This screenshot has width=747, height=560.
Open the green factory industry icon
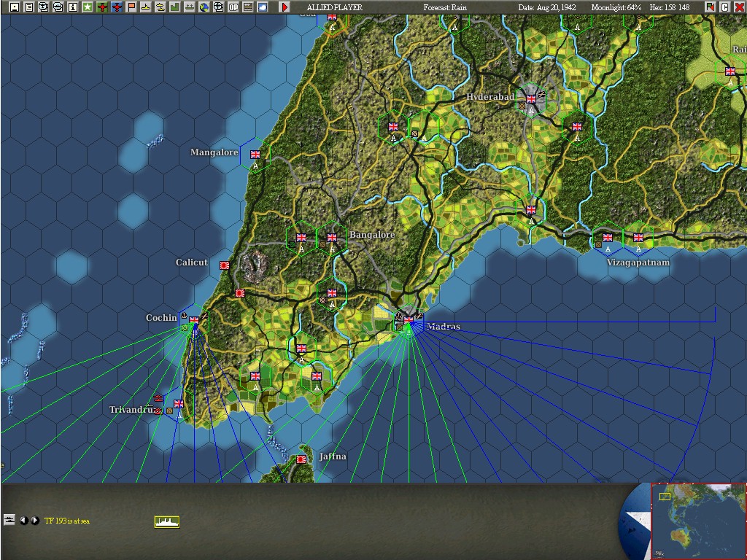(175, 7)
